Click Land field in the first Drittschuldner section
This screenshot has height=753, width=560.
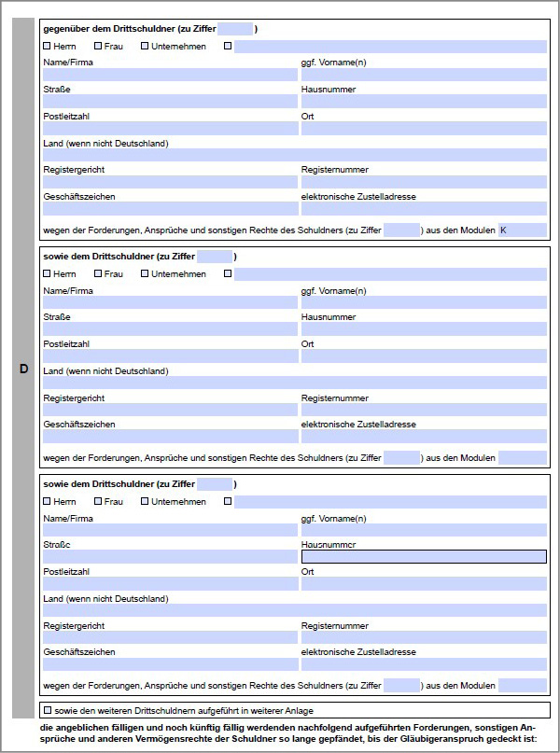click(x=295, y=155)
